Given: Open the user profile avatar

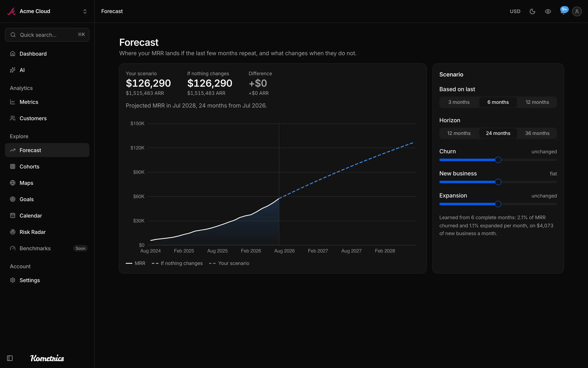Looking at the screenshot, I should 577,11.
